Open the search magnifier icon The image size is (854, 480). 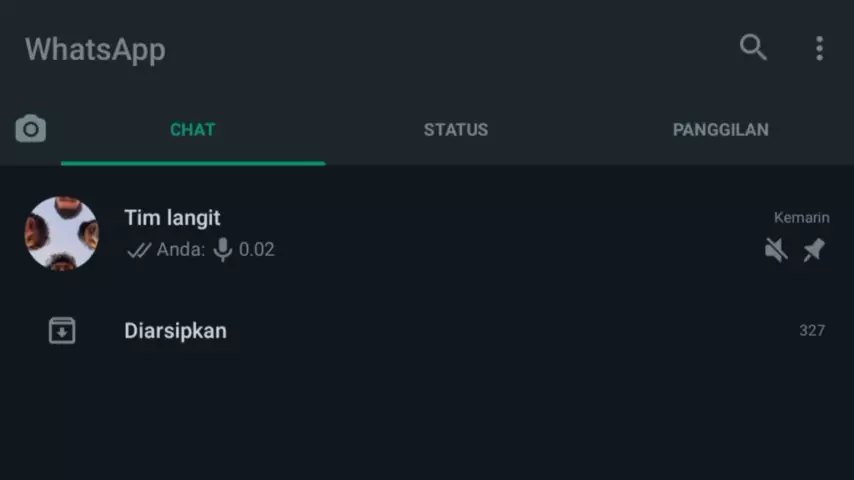point(752,47)
